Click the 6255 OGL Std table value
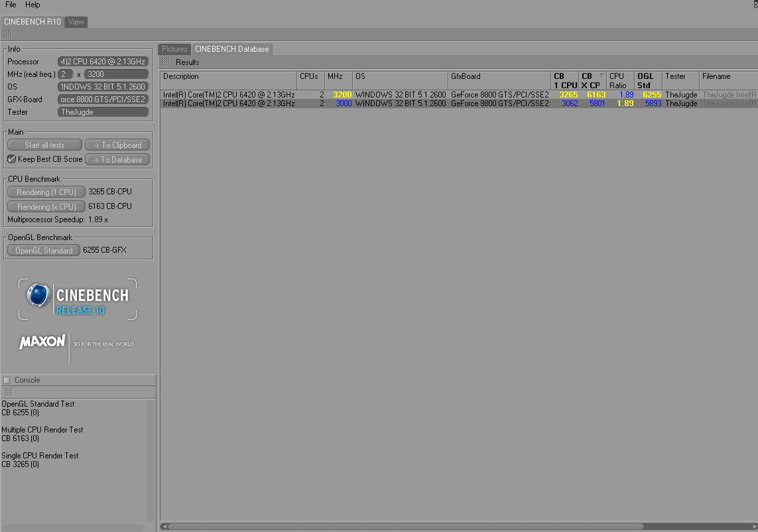 click(652, 95)
